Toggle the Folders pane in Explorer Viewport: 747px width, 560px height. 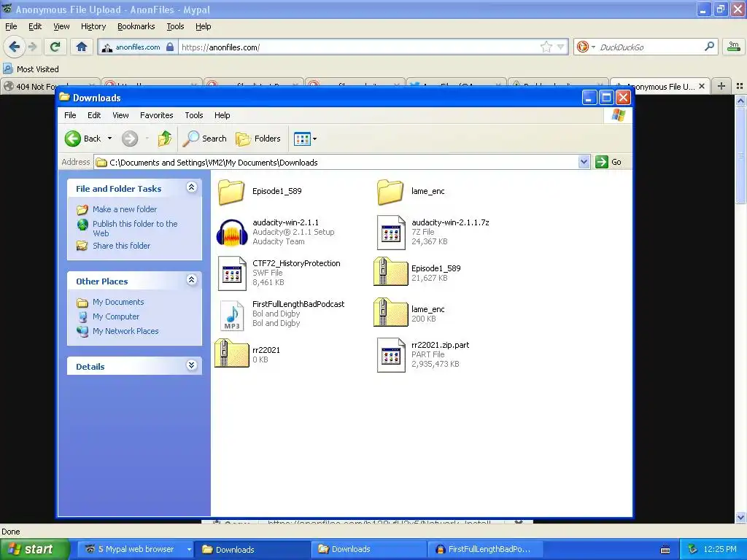click(x=258, y=139)
